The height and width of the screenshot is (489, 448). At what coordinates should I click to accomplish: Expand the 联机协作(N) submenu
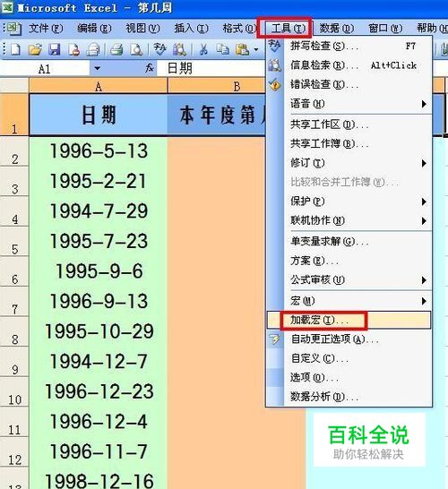(x=424, y=221)
